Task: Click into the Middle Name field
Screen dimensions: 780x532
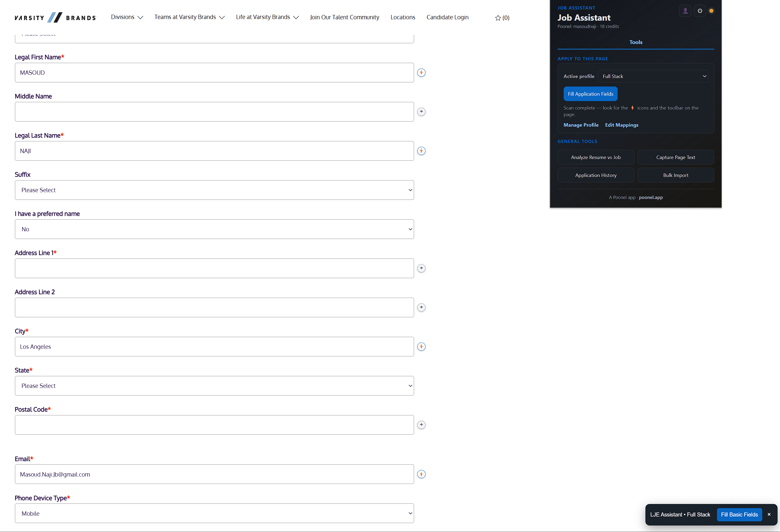Action: (x=214, y=112)
